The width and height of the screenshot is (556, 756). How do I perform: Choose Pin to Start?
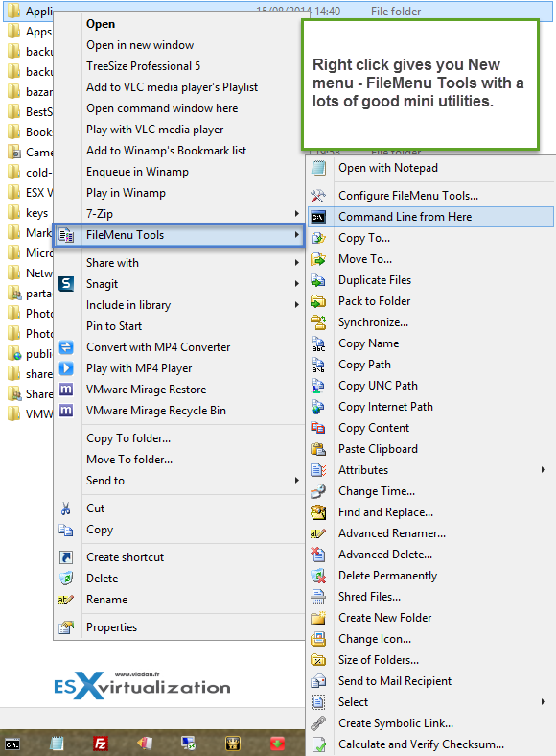click(114, 326)
